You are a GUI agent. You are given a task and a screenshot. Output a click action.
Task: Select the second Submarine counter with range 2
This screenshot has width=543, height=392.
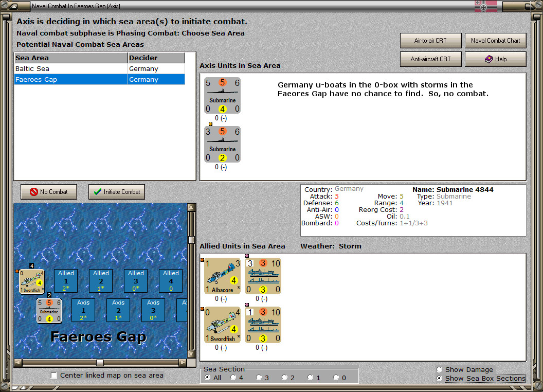click(222, 144)
